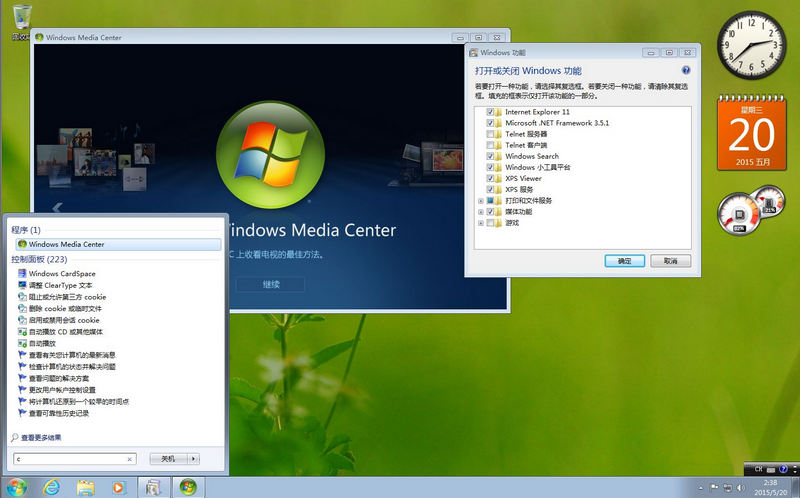This screenshot has width=800, height=498.
Task: Select Windows Media Center taskbar icon
Action: coord(186,487)
